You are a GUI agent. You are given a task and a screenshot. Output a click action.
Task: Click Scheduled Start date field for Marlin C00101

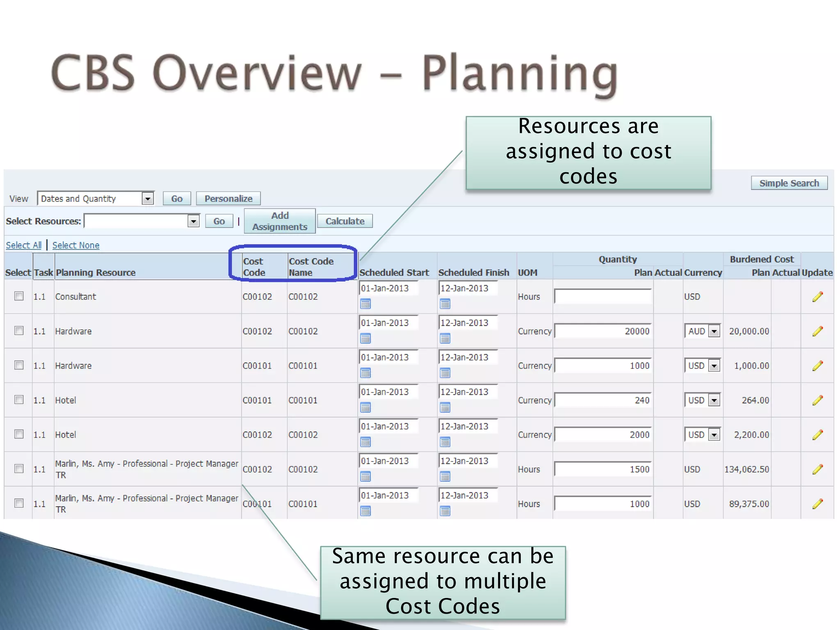coord(388,495)
